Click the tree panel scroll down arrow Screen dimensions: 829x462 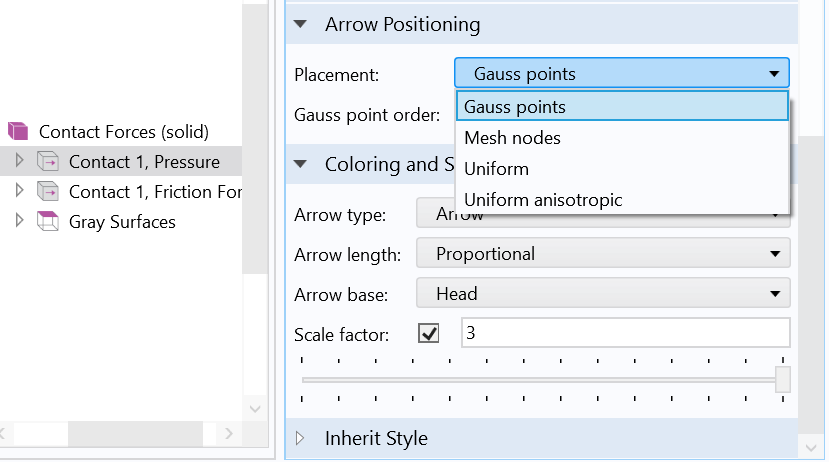(254, 409)
